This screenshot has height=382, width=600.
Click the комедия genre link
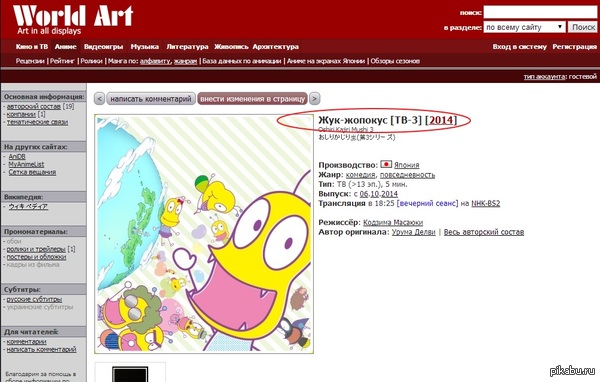360,175
